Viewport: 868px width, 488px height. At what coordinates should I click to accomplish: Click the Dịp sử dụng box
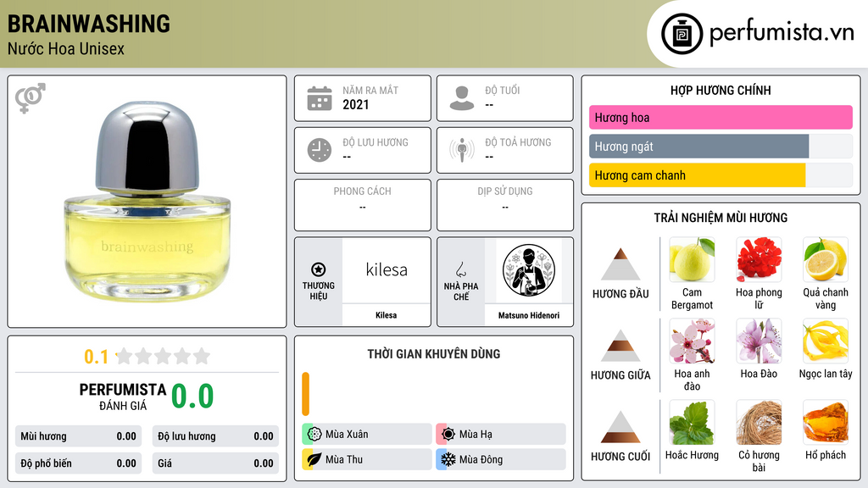click(505, 205)
